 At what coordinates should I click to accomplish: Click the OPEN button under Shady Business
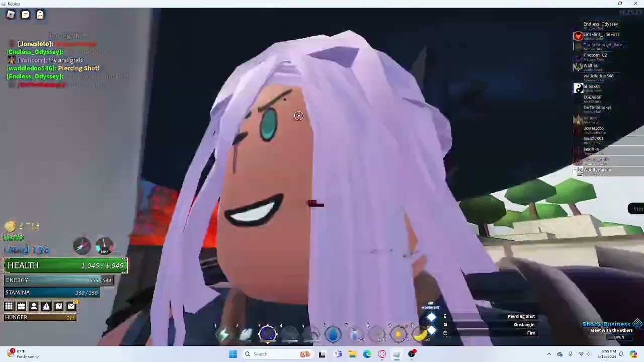[x=619, y=337]
